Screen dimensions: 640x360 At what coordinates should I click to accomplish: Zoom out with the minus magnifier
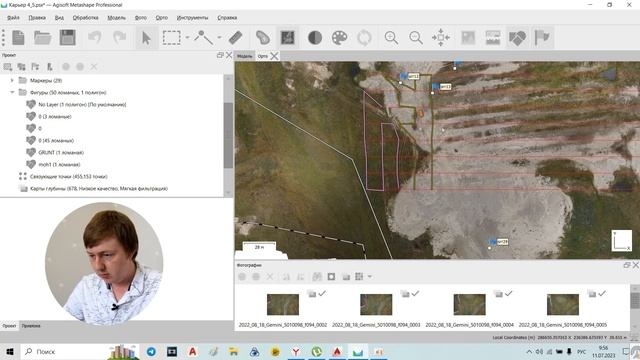(416, 38)
